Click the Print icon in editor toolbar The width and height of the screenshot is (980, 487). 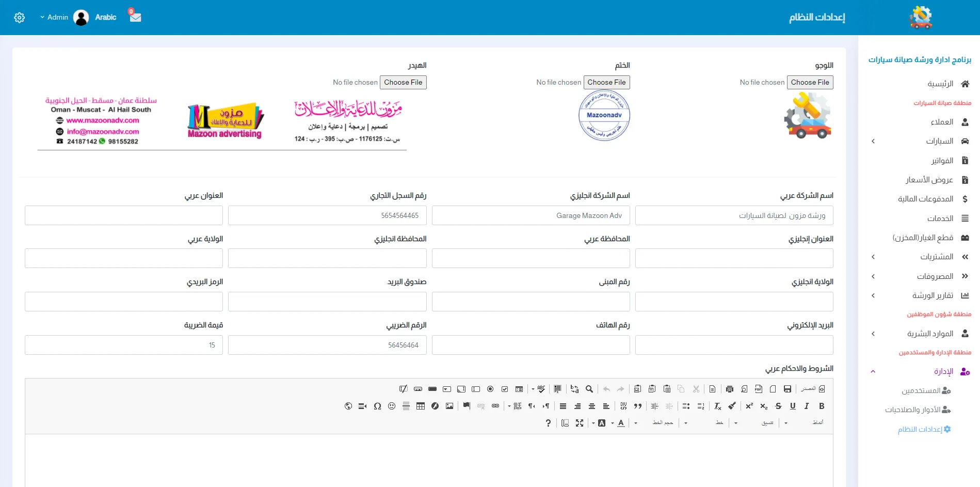point(729,389)
